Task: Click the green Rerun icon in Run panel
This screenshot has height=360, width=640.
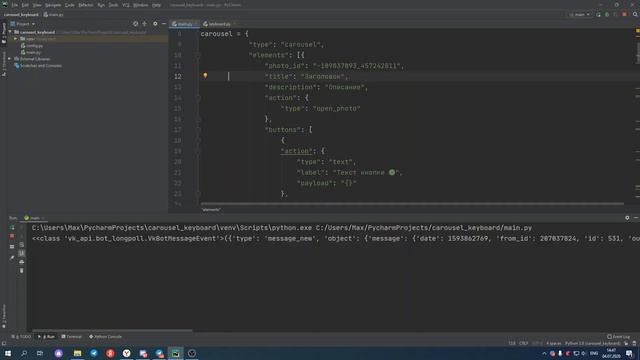Action: click(x=12, y=227)
